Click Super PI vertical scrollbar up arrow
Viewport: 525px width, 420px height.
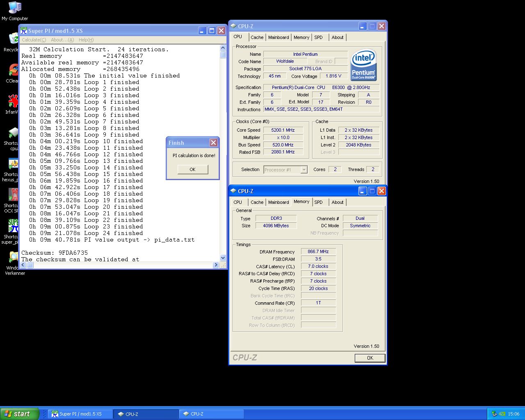(x=223, y=48)
